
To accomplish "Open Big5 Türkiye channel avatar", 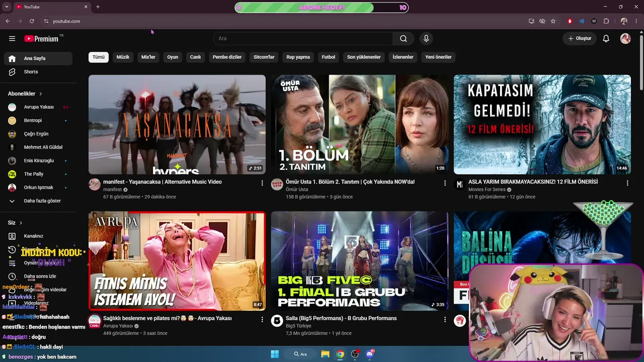I will [x=277, y=321].
